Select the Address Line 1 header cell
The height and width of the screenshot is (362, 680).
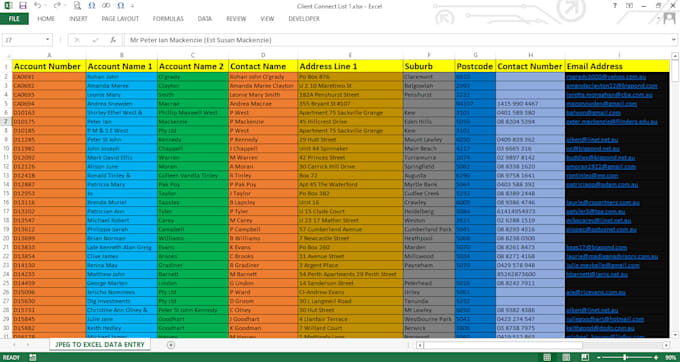pyautogui.click(x=350, y=66)
